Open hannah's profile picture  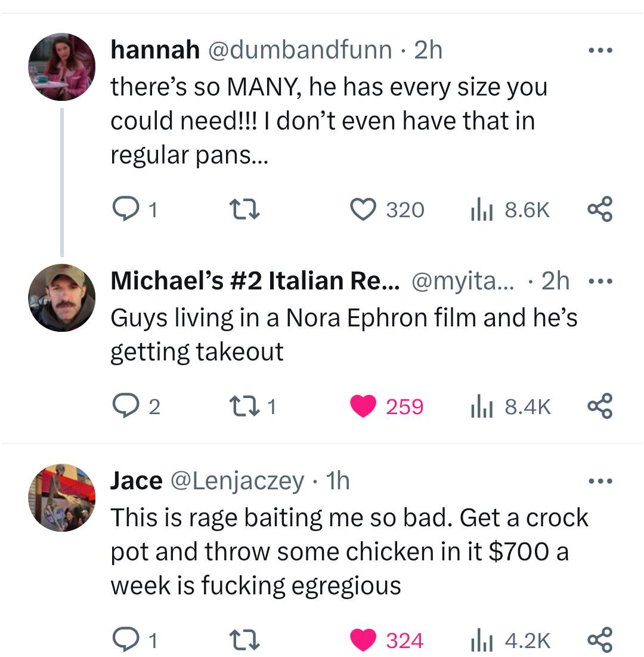click(x=62, y=67)
